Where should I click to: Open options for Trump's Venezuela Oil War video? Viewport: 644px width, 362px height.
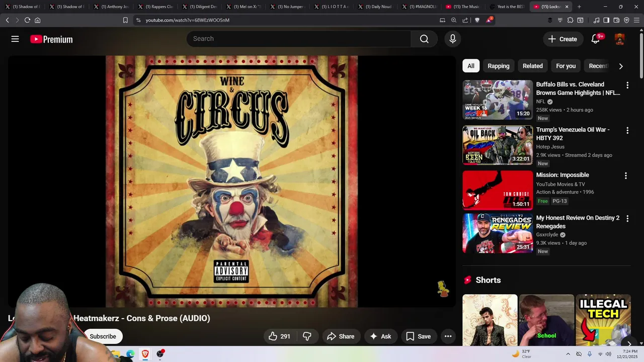(627, 130)
